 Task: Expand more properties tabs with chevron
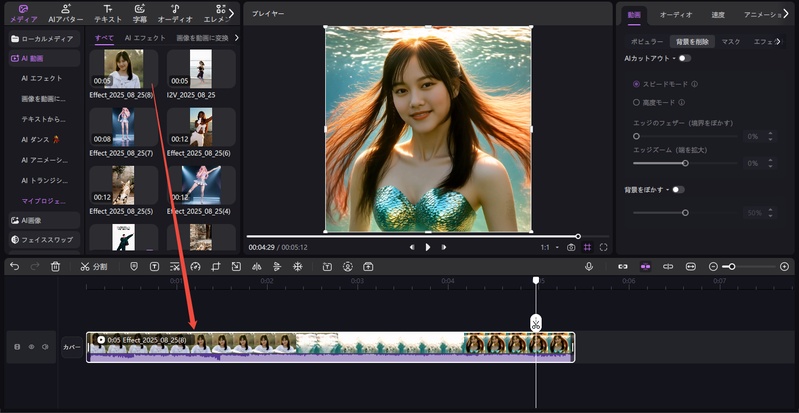tap(785, 14)
